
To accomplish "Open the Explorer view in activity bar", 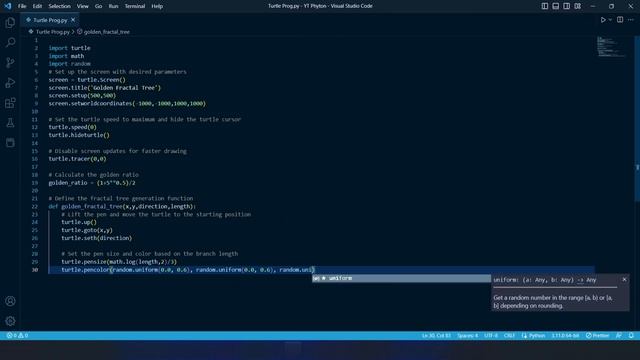I will point(10,22).
